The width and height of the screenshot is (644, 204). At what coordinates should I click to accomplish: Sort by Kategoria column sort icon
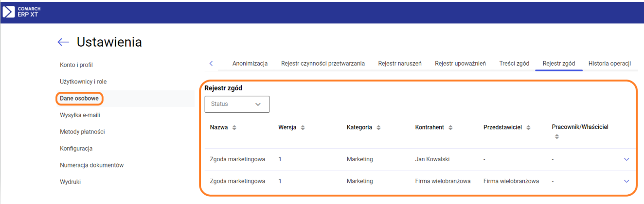(x=378, y=128)
